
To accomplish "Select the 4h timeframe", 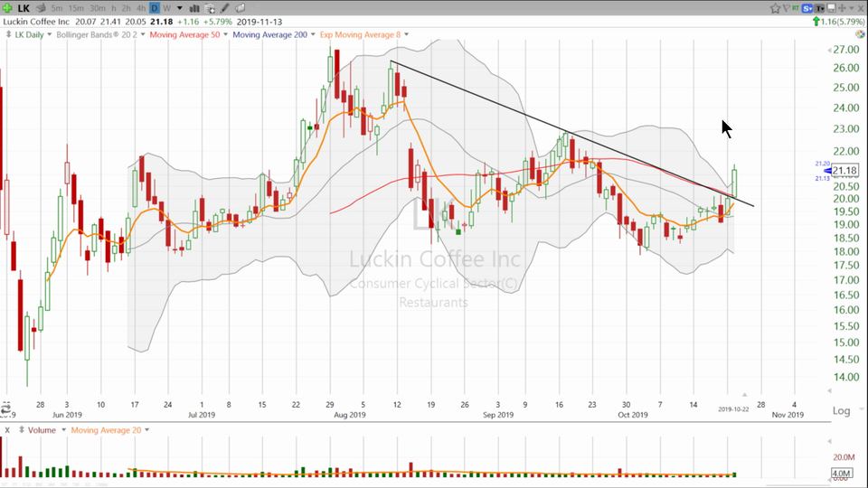I will [x=141, y=8].
